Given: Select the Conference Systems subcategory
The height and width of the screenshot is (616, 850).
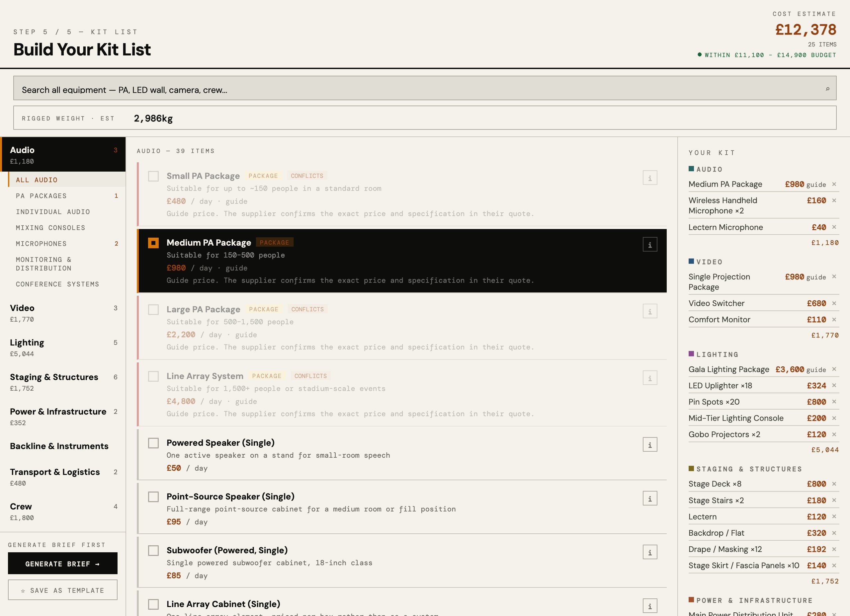Looking at the screenshot, I should click(x=67, y=284).
